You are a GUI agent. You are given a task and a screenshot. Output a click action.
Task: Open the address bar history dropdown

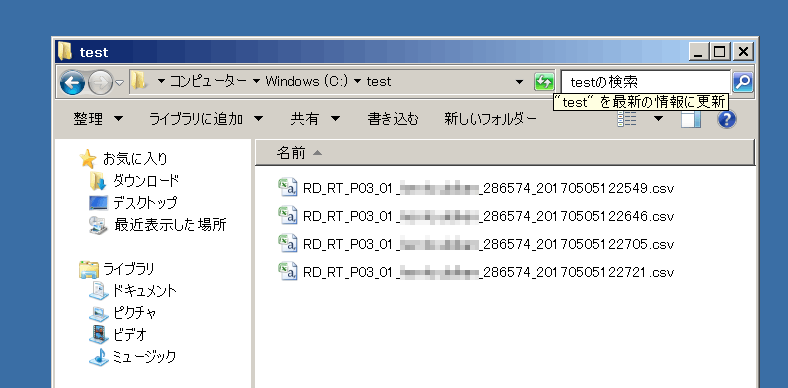[520, 81]
